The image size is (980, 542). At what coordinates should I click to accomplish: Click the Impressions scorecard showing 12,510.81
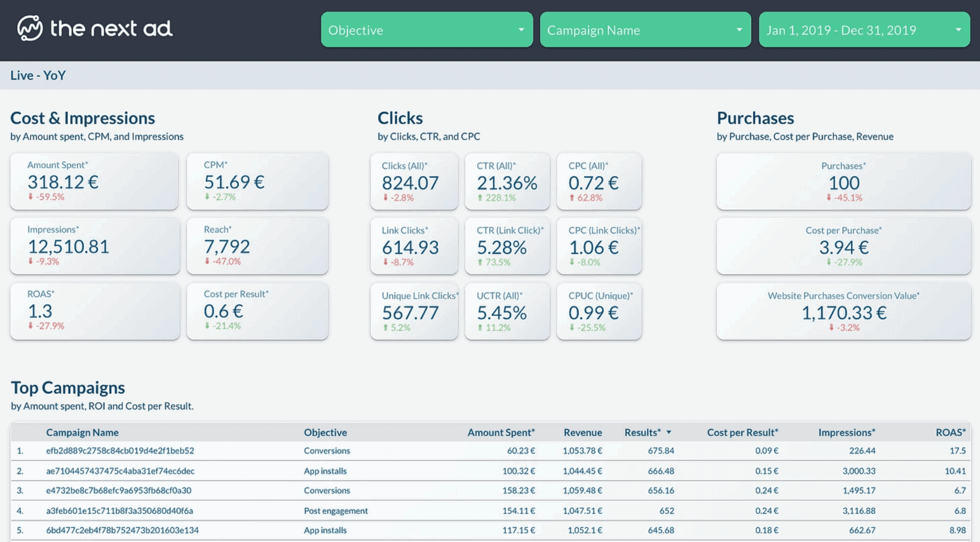click(94, 246)
